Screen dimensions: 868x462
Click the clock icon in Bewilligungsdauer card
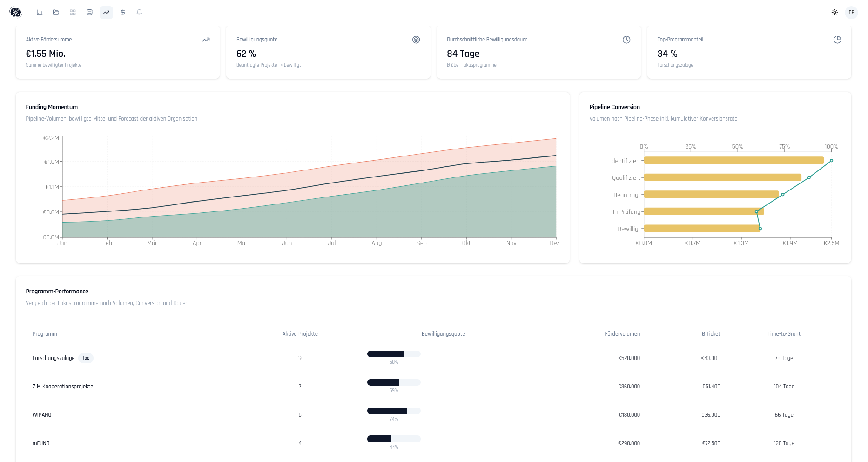(x=626, y=40)
